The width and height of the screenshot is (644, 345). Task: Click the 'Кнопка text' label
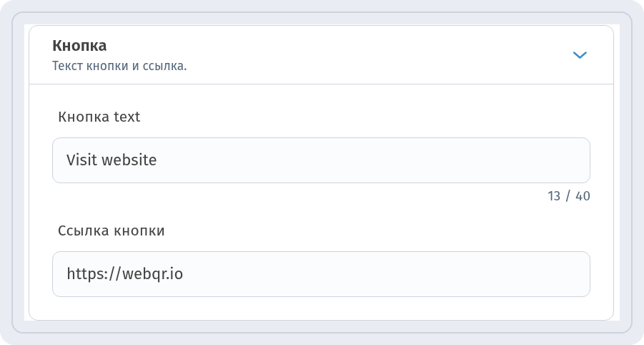tap(99, 117)
